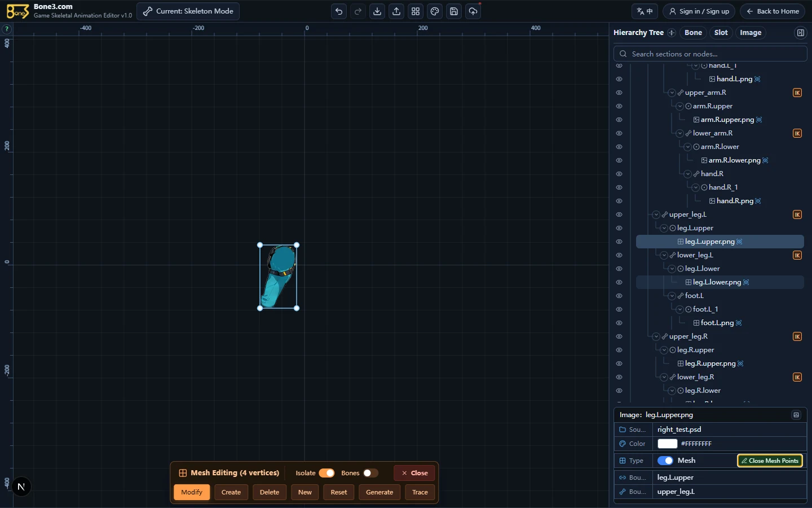The image size is (812, 508).
Task: Click the collapse icon in Image properties header
Action: point(796,415)
